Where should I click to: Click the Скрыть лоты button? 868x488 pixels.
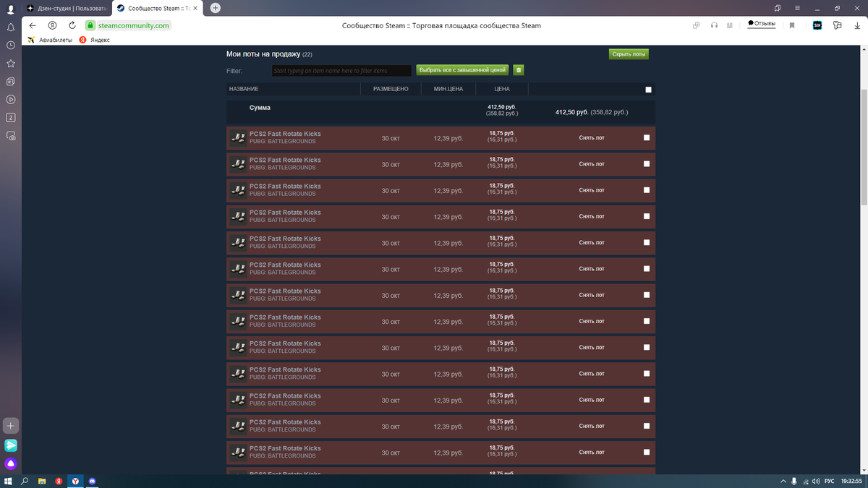(629, 54)
